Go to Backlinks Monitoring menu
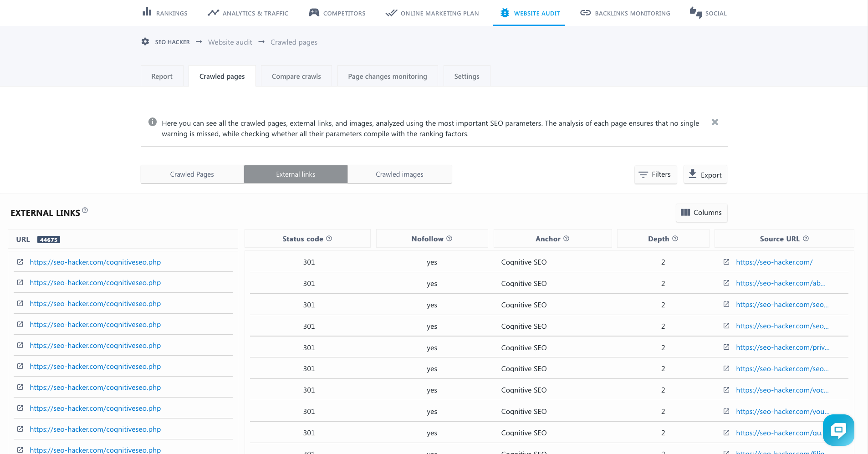Screen dimensions: 868x454 625,13
